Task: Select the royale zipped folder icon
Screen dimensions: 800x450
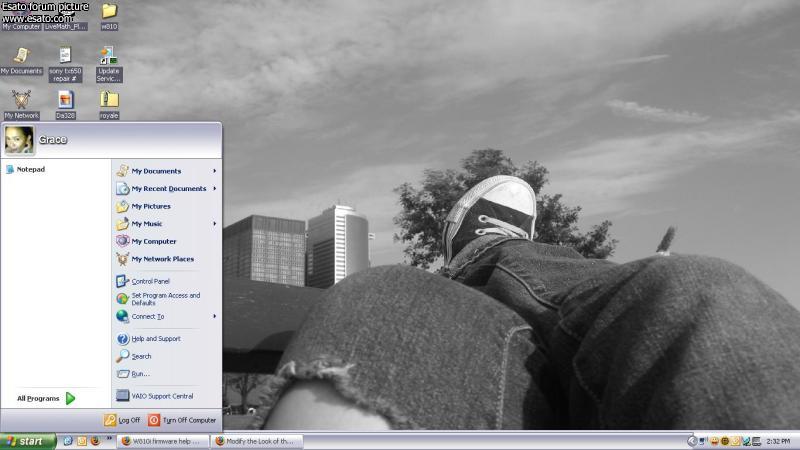Action: point(109,105)
